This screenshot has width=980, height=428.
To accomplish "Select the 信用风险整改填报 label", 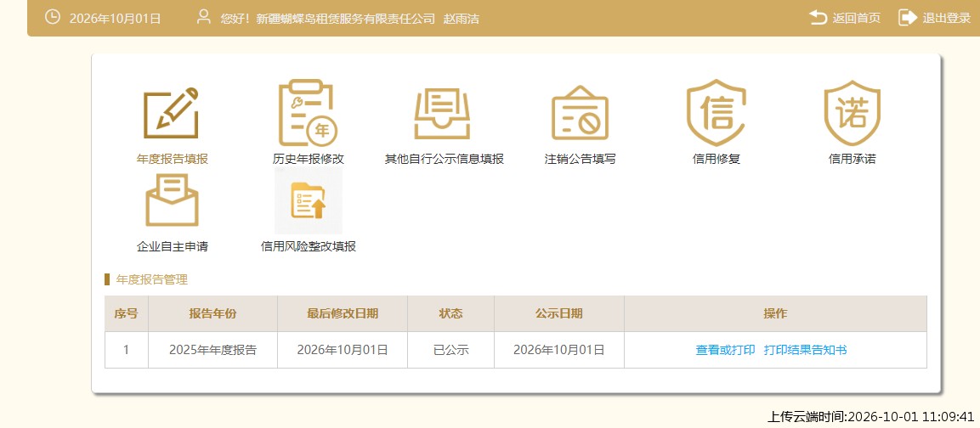I will pos(309,247).
